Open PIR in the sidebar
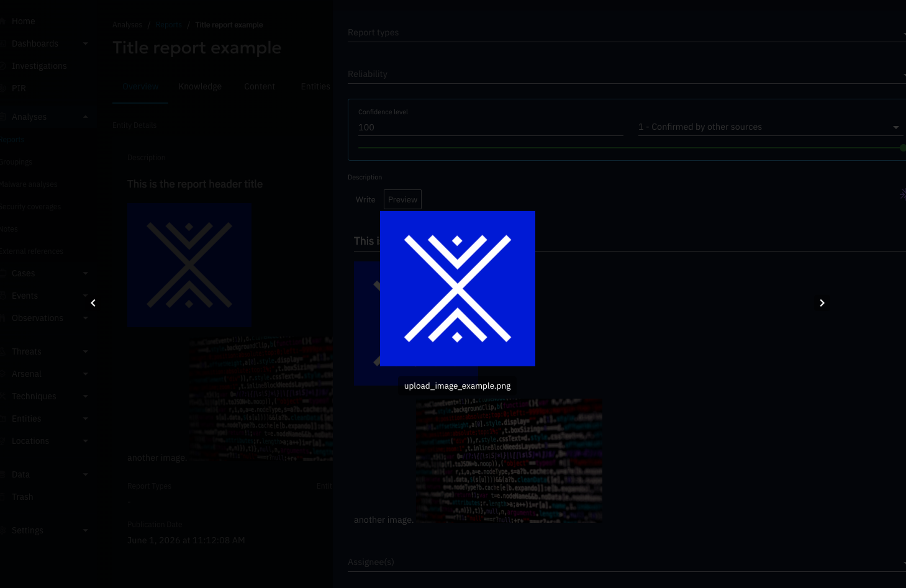 (x=19, y=88)
